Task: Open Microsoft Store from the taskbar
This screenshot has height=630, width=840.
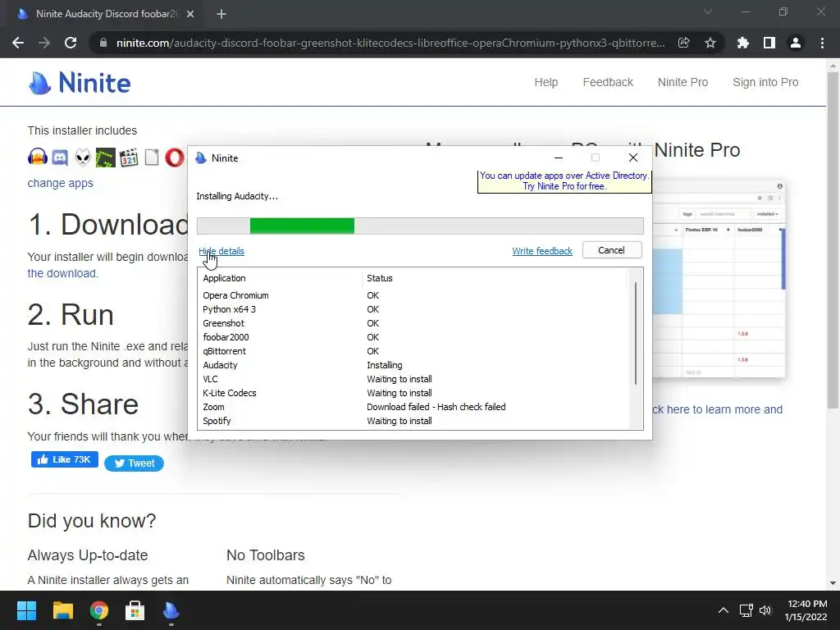Action: point(135,610)
